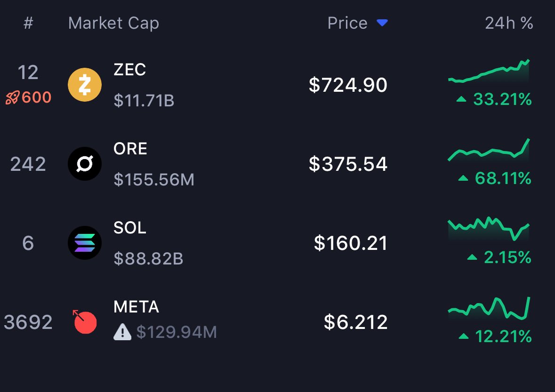Open the ORE coin name link
This screenshot has height=392, width=555.
(x=130, y=149)
